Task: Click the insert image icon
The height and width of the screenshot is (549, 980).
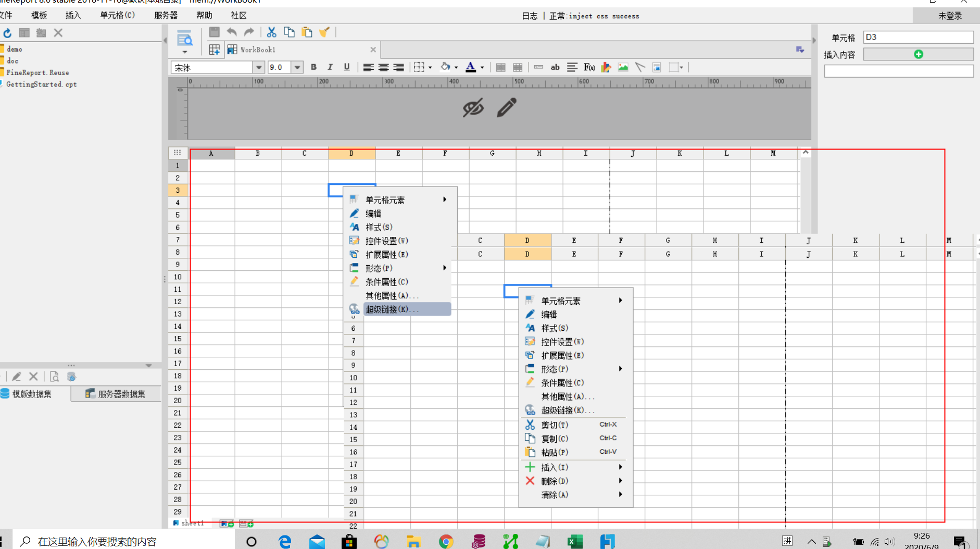Action: point(623,67)
